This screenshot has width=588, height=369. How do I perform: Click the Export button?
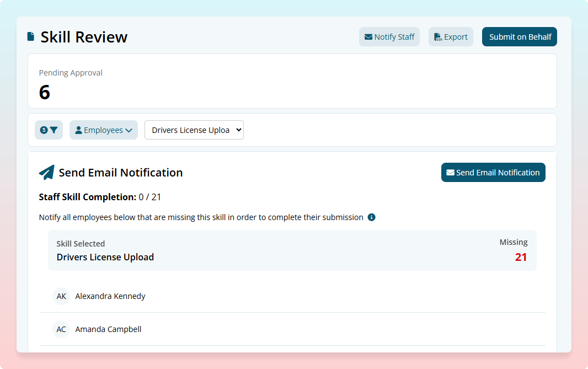[x=451, y=36]
